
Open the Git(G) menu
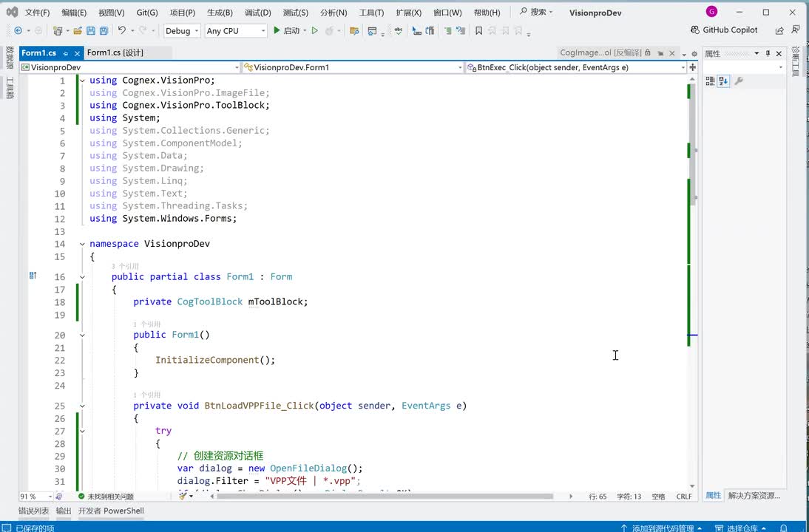pos(147,13)
